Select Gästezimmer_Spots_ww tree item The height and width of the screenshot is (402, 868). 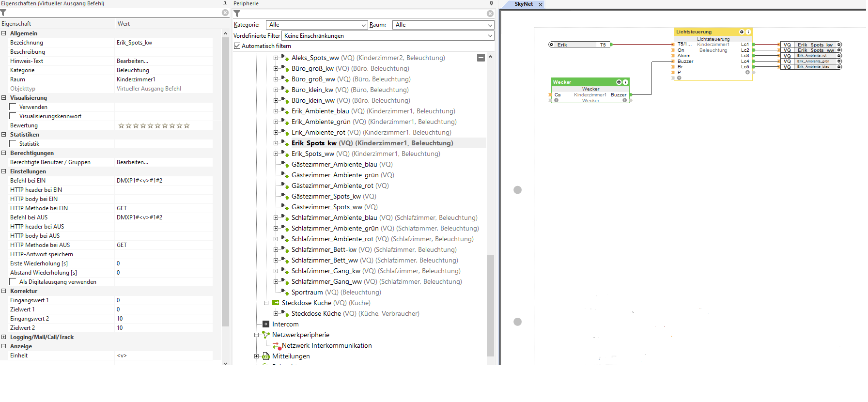[335, 207]
